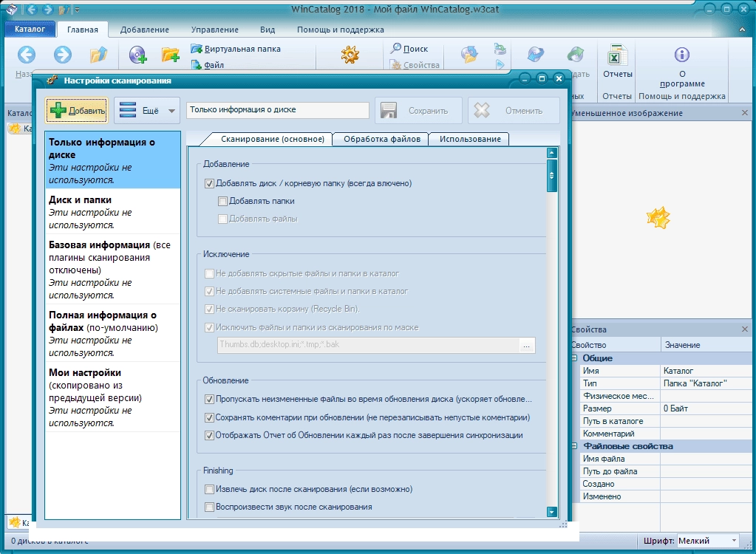Toggle Не добавлять скрытые файлы checkbox
This screenshot has width=756, height=554.
pyautogui.click(x=209, y=273)
